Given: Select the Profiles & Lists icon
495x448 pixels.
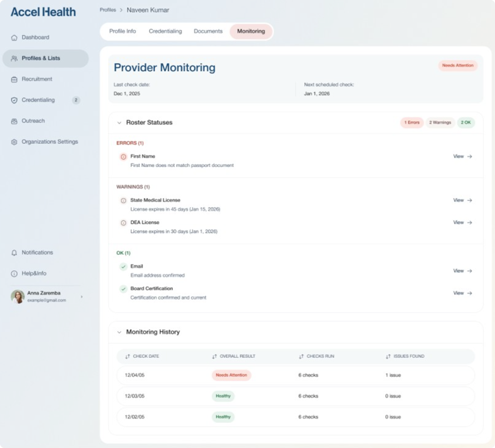Looking at the screenshot, I should pyautogui.click(x=14, y=58).
